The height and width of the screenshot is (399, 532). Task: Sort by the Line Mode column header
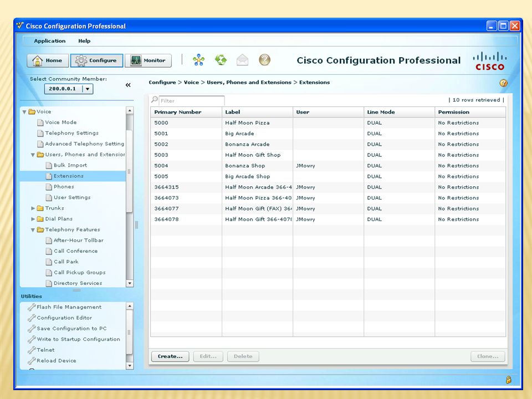point(400,112)
